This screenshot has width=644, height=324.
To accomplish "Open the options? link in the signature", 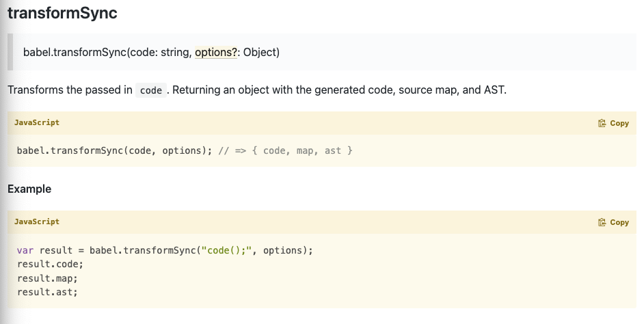I will pos(215,53).
